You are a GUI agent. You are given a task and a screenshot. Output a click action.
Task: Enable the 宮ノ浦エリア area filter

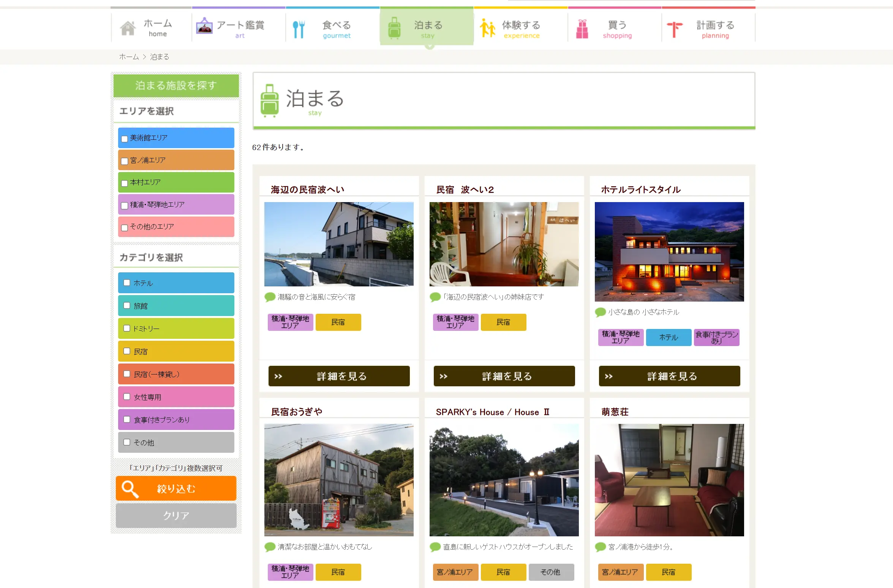click(x=124, y=161)
